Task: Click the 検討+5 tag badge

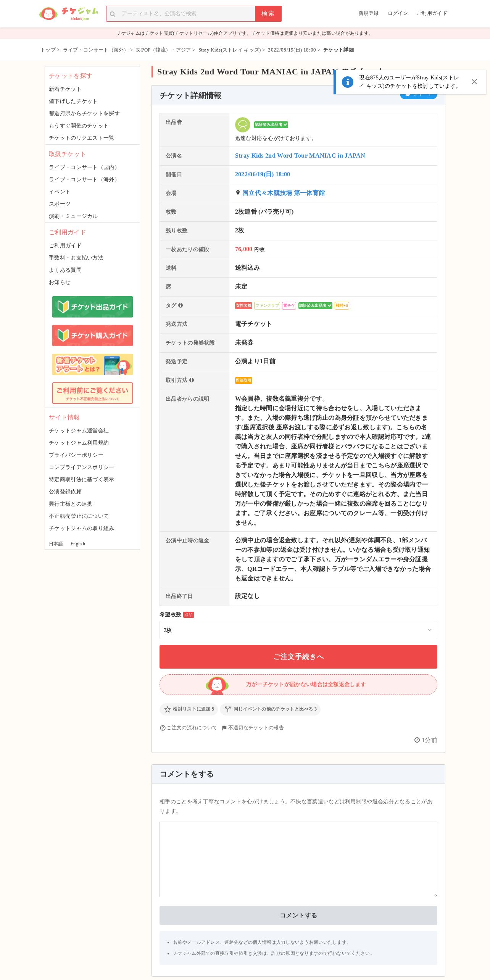Action: [x=342, y=306]
